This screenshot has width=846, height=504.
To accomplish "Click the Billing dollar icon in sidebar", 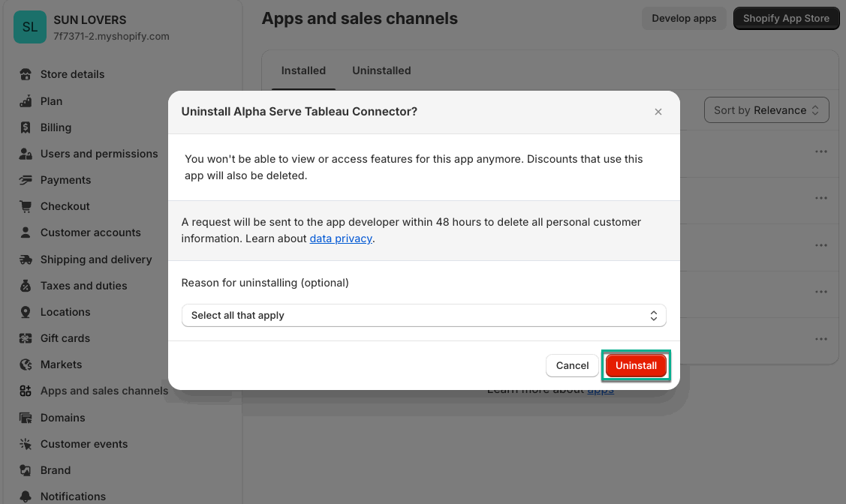I will click(x=26, y=127).
